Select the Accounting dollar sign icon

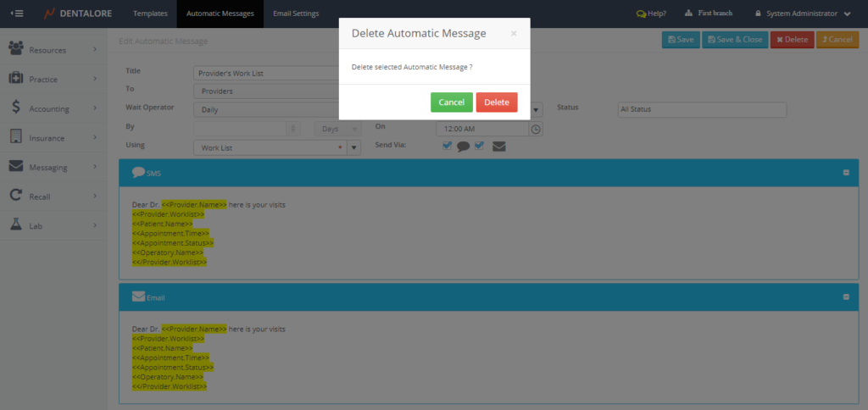click(16, 108)
